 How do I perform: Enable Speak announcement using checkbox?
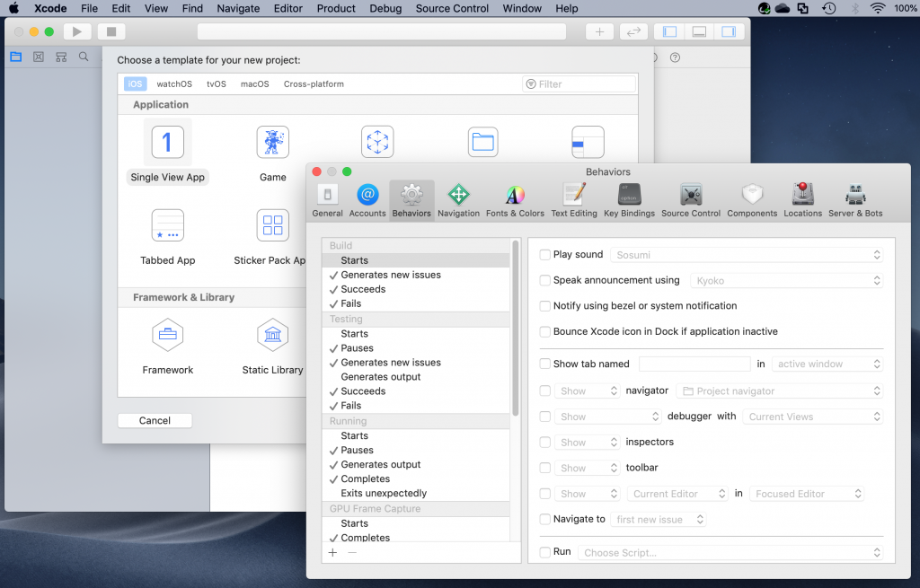click(x=545, y=280)
